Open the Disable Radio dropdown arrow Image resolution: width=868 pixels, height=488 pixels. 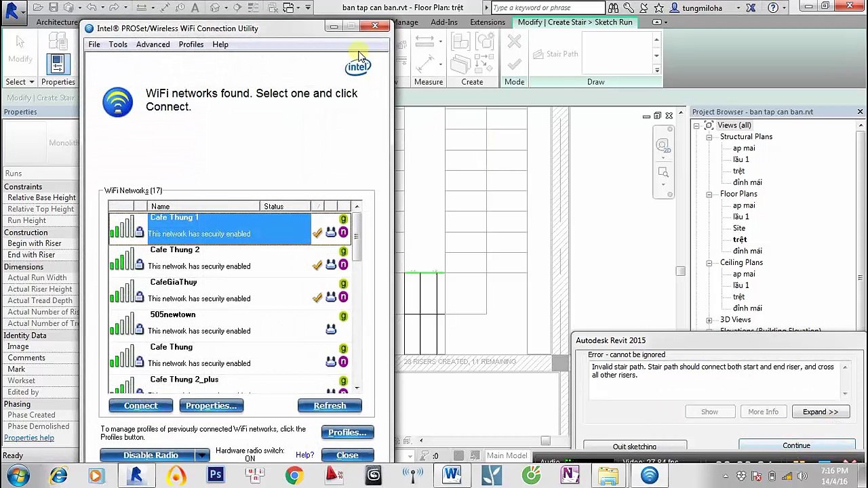pos(202,455)
